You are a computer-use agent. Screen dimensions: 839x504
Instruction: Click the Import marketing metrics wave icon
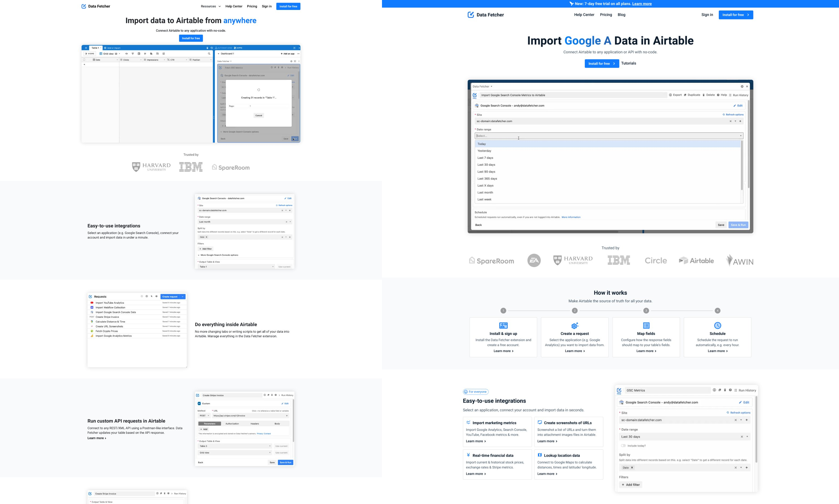click(468, 423)
